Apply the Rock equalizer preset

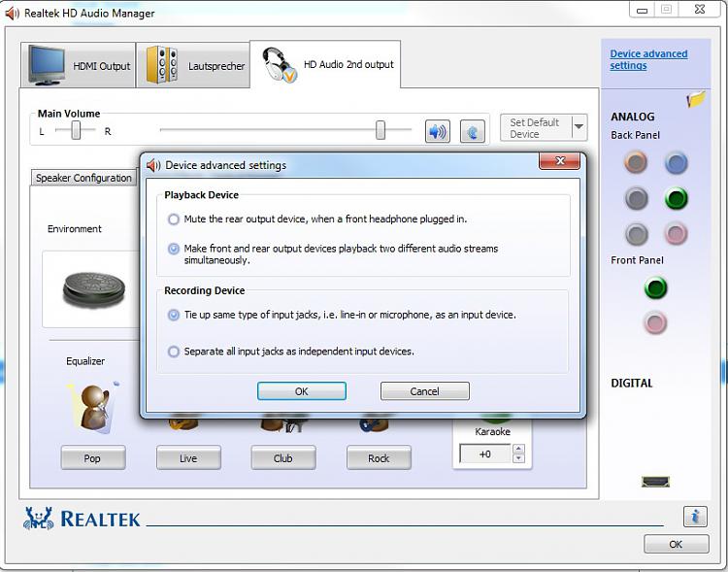[x=379, y=458]
